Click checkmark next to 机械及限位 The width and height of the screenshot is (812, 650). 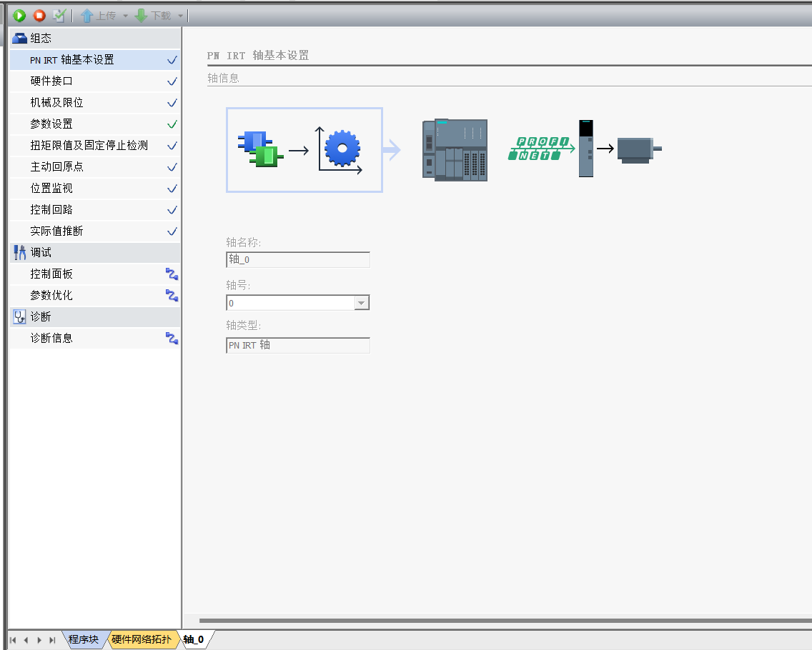coord(172,103)
